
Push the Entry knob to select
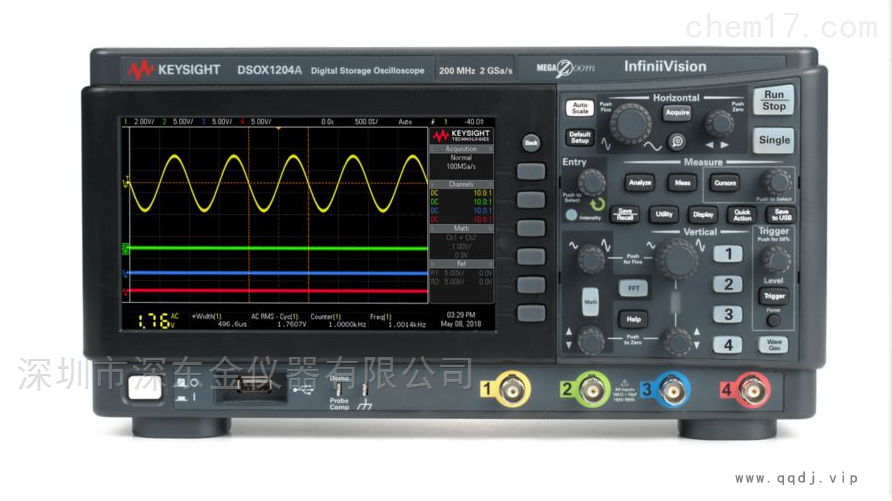click(x=592, y=183)
